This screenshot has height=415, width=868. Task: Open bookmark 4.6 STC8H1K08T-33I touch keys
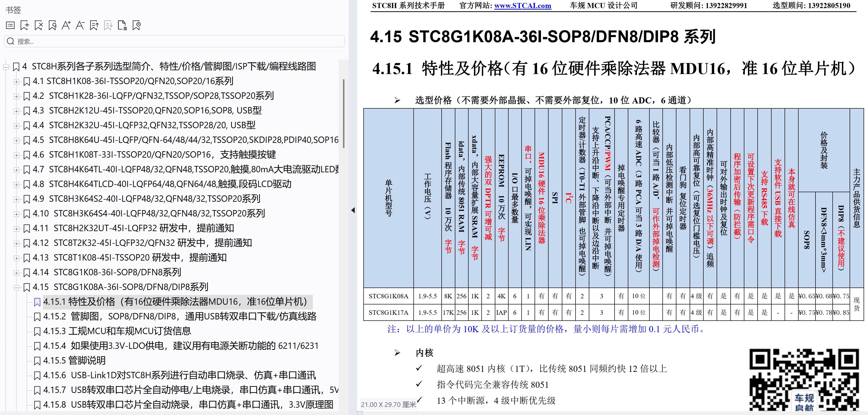[154, 155]
